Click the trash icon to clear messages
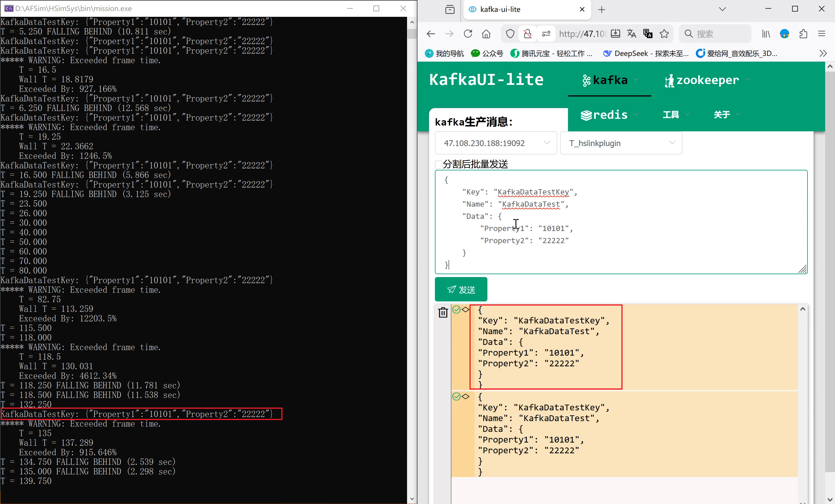 (443, 312)
